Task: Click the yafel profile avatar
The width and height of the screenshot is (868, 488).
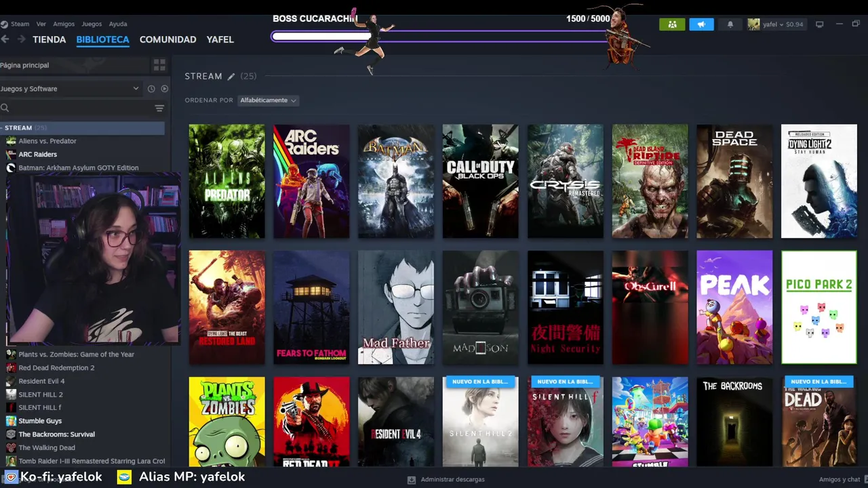Action: coord(753,24)
